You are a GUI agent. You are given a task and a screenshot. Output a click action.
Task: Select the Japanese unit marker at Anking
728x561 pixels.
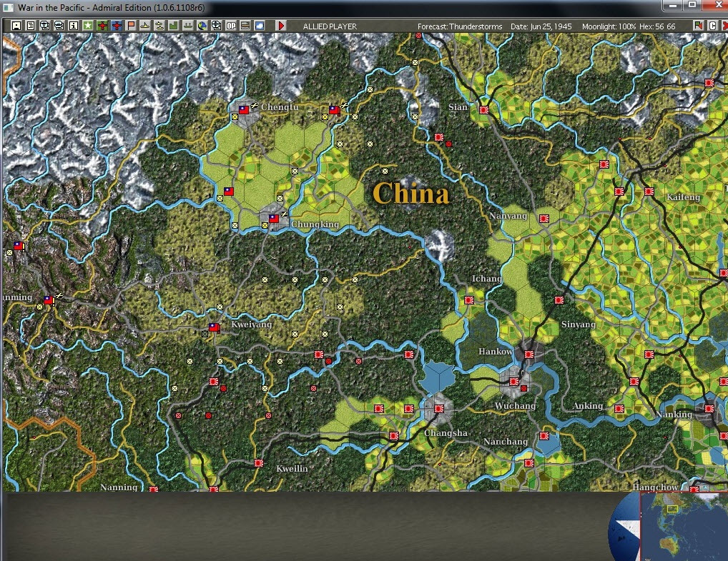(x=619, y=409)
